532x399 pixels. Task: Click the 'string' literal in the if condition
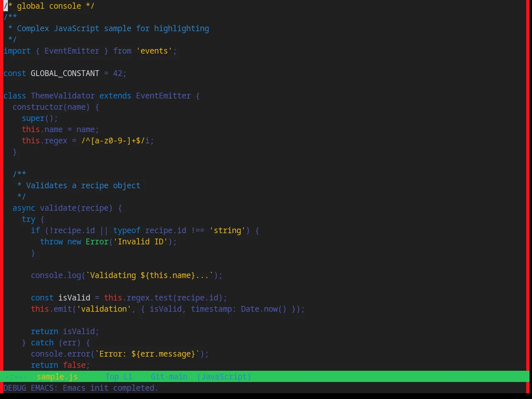(x=227, y=230)
